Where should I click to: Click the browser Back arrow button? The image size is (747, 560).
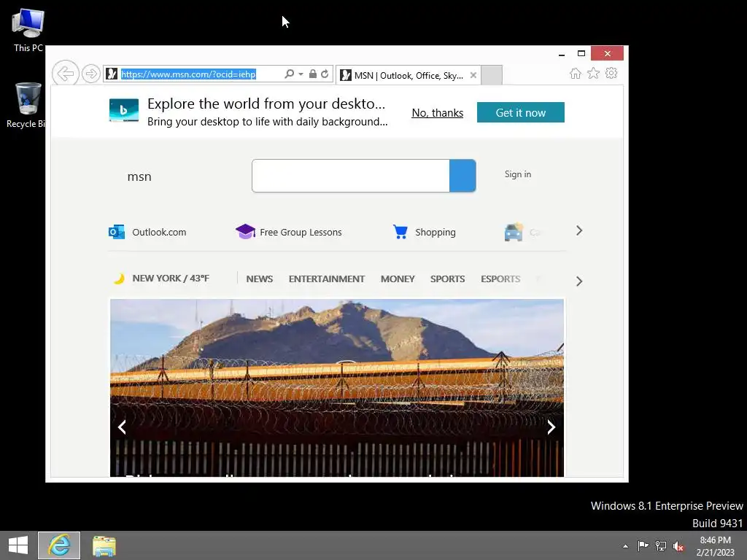pyautogui.click(x=65, y=74)
